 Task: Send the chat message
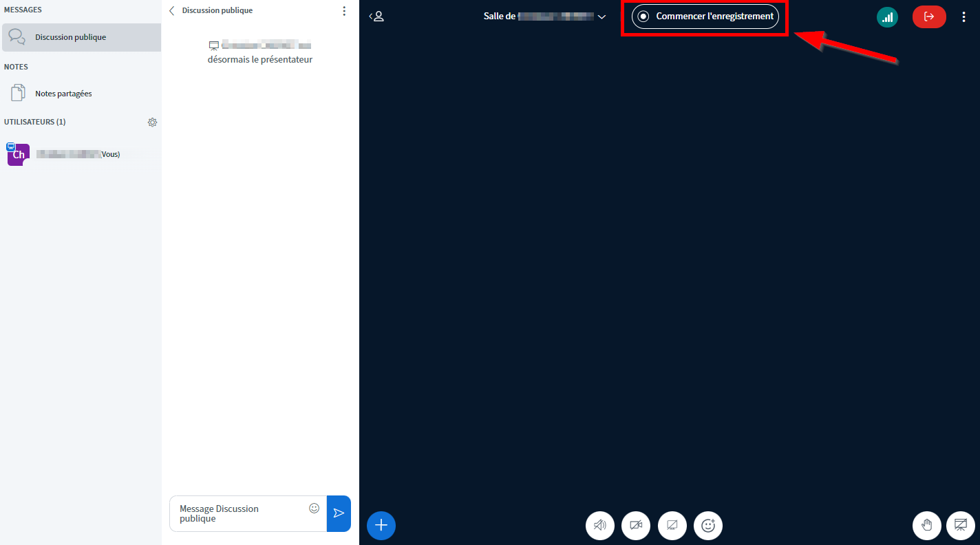(x=339, y=513)
